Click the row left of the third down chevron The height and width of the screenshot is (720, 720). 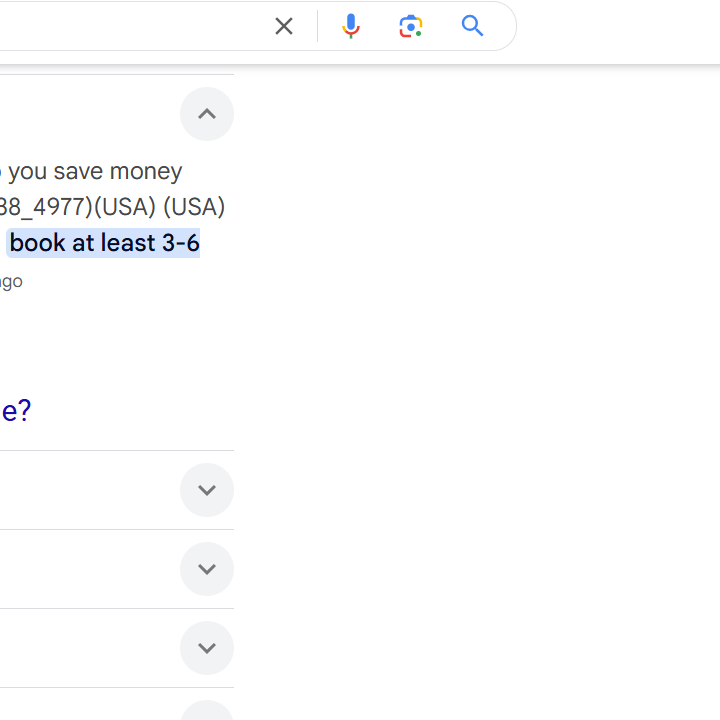coord(80,648)
